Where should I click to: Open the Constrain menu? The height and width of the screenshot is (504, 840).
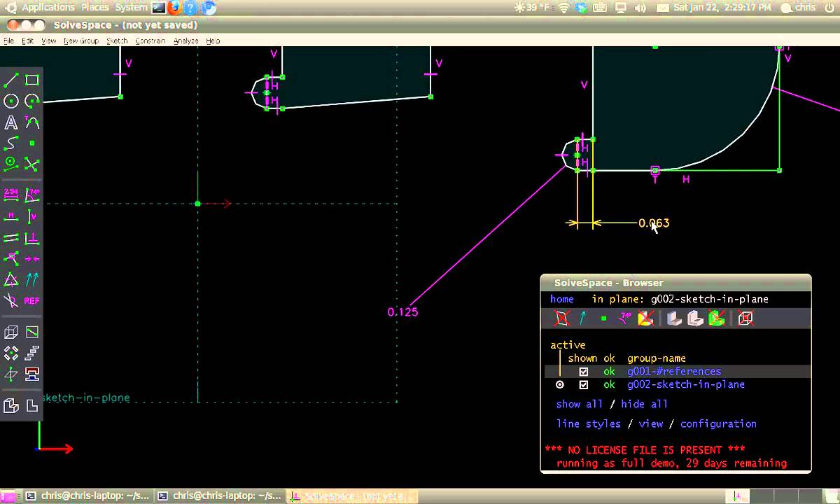[x=150, y=41]
